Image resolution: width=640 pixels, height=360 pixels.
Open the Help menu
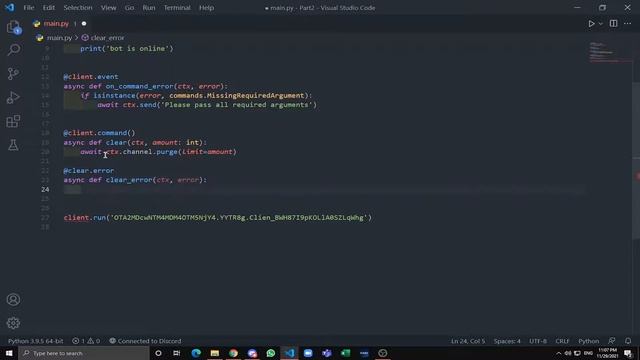tap(207, 8)
